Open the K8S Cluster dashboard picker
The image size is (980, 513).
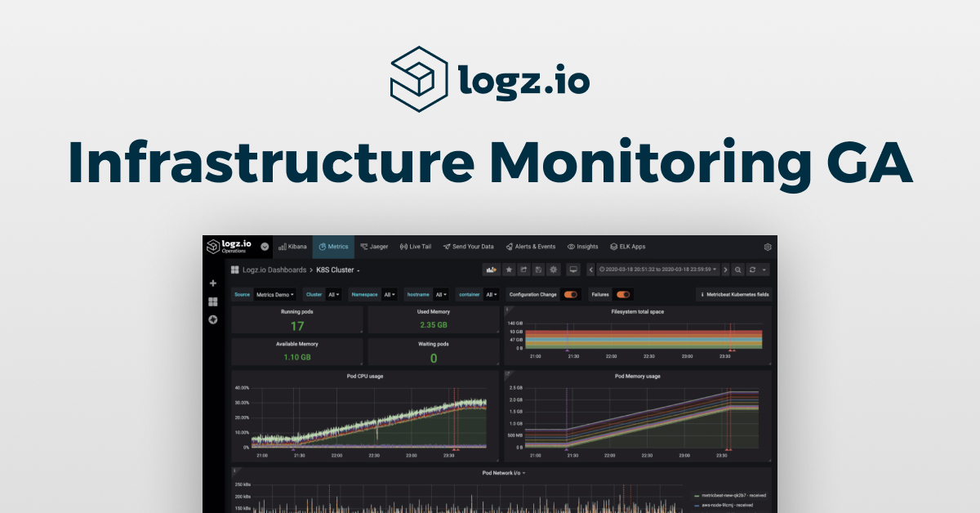pyautogui.click(x=338, y=270)
